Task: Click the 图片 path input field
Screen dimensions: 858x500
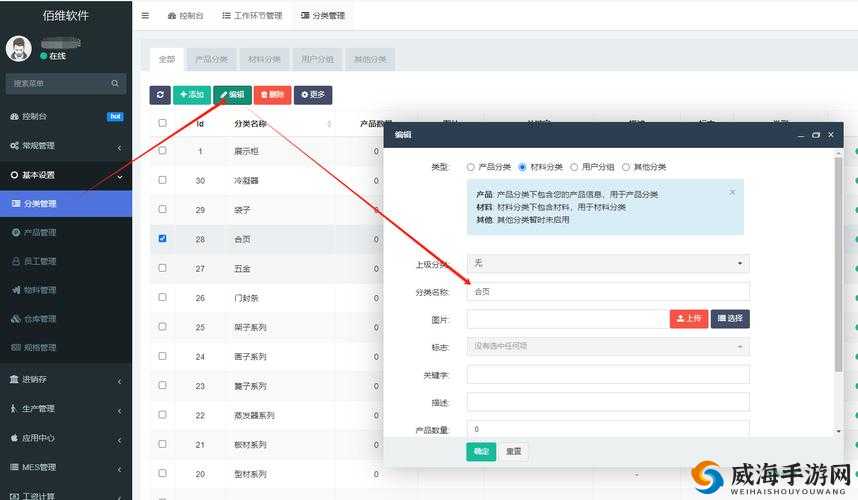Action: tap(568, 319)
